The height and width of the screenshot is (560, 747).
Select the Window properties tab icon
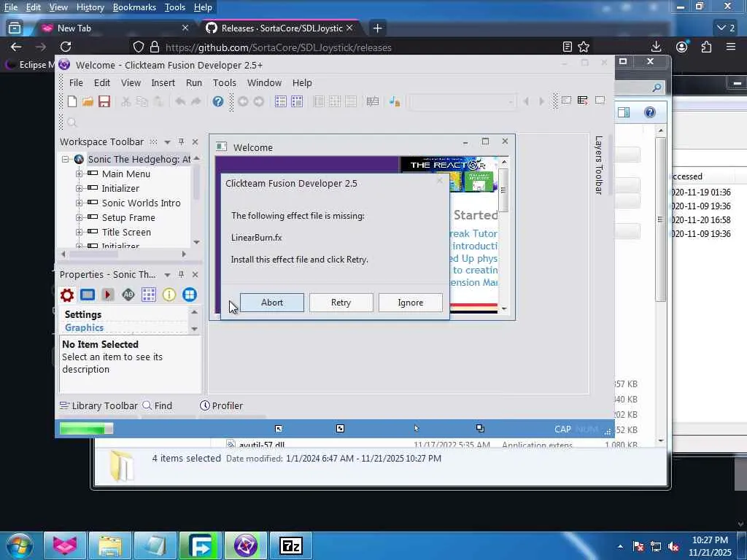pyautogui.click(x=88, y=295)
